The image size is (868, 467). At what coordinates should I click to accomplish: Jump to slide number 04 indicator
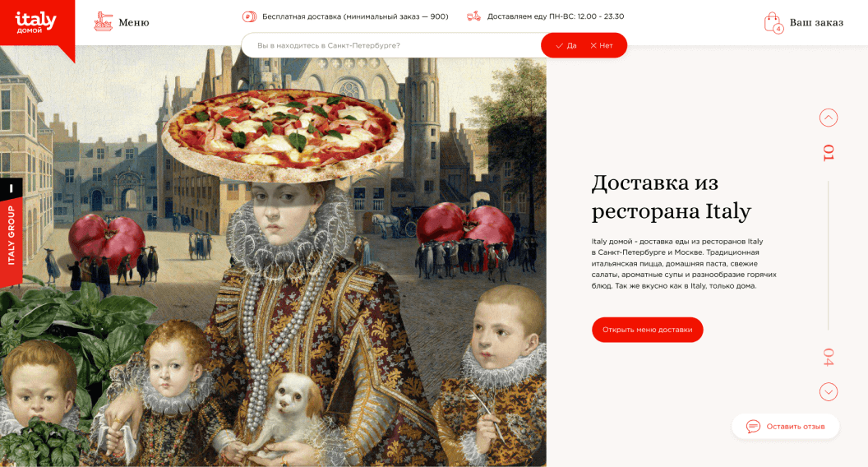[829, 357]
